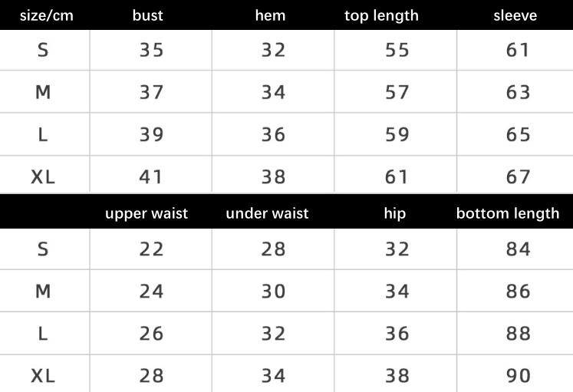Click the bust value 37 for size M
573x392 pixels.
click(151, 92)
